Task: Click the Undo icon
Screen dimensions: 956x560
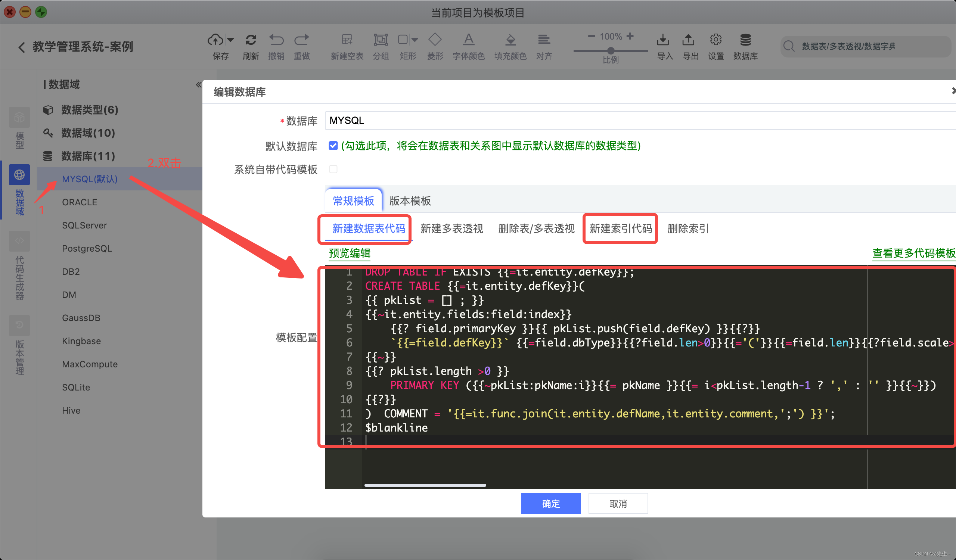Action: pyautogui.click(x=276, y=40)
